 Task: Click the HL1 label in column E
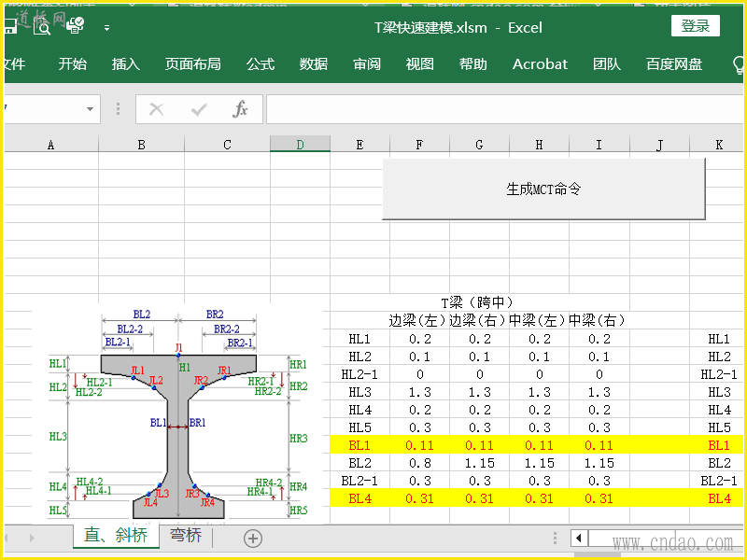click(359, 339)
